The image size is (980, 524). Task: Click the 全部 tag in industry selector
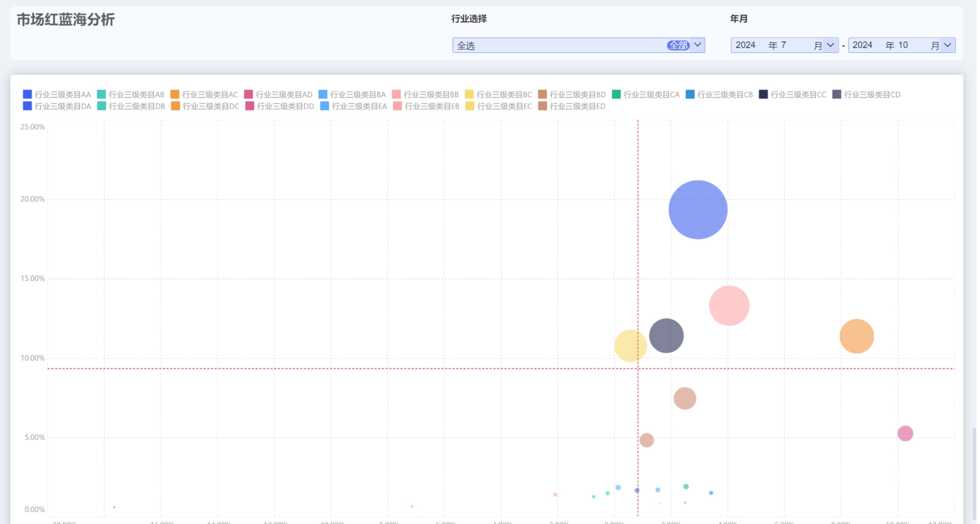click(x=678, y=45)
